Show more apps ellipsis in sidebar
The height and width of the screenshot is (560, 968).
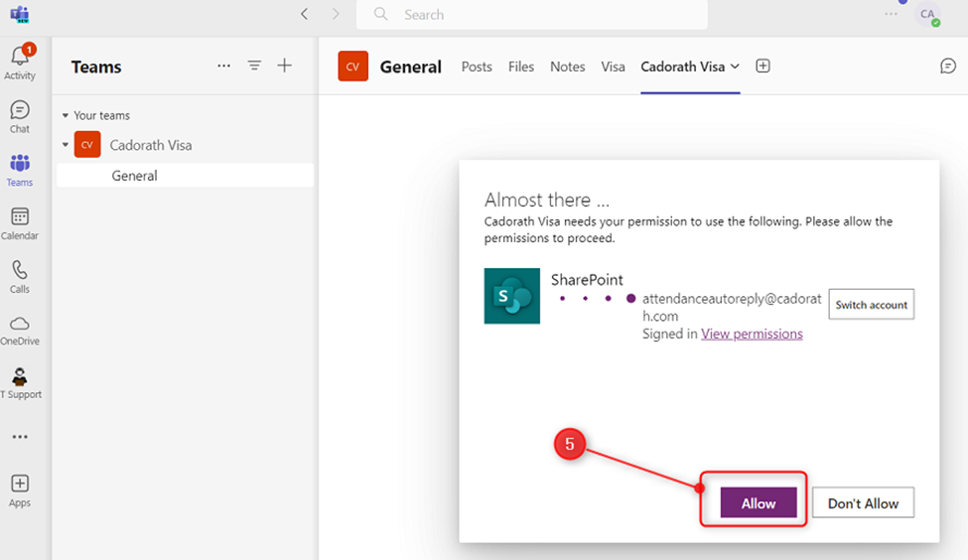(x=20, y=437)
